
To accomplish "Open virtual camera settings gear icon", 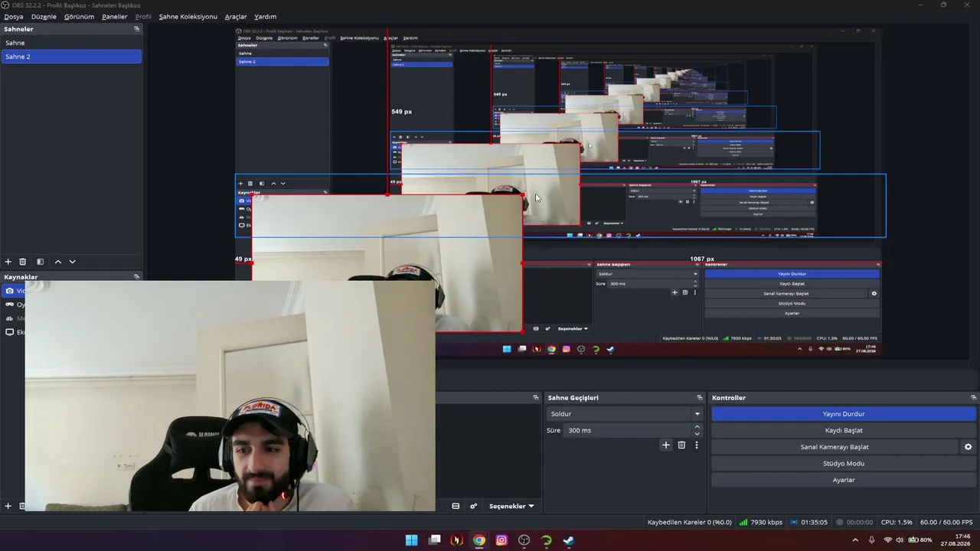I will pyautogui.click(x=969, y=447).
